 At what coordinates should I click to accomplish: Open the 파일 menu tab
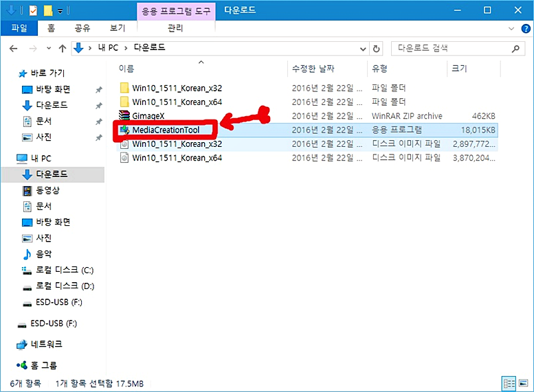point(19,28)
